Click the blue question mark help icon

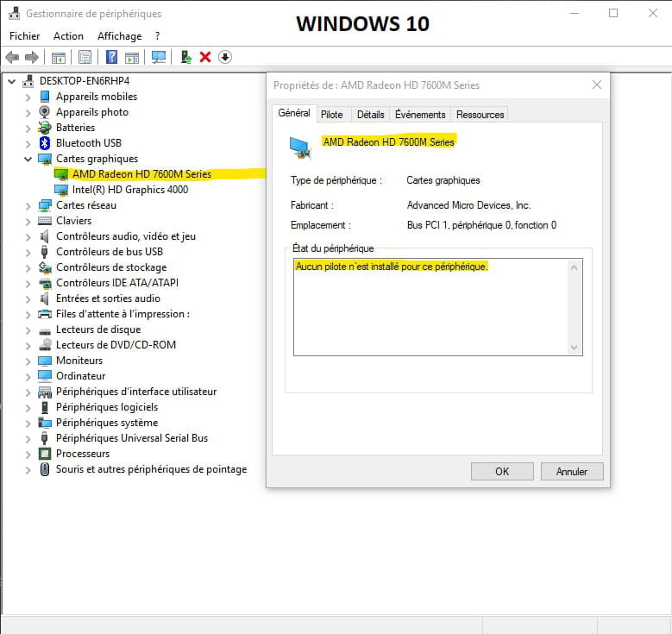pyautogui.click(x=111, y=57)
